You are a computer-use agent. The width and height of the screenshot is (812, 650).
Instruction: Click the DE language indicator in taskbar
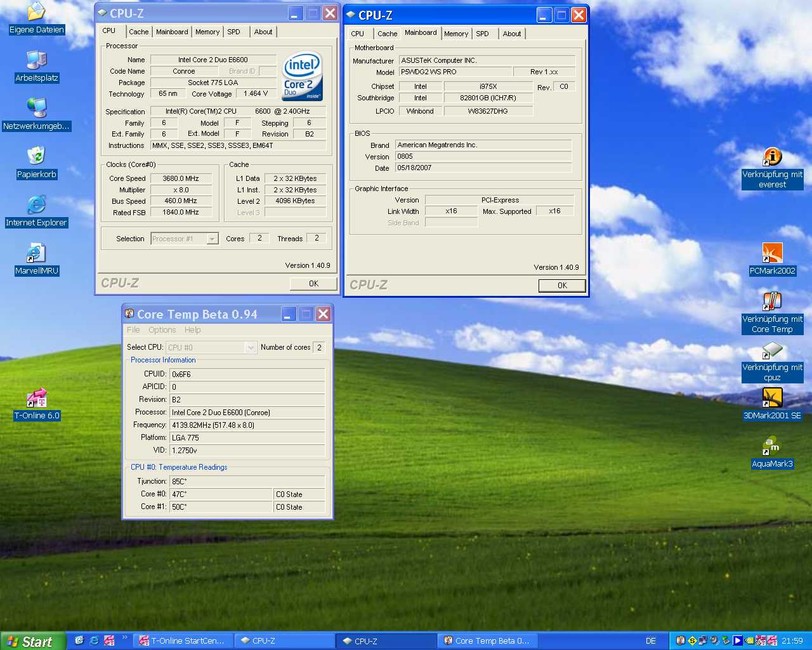point(651,641)
